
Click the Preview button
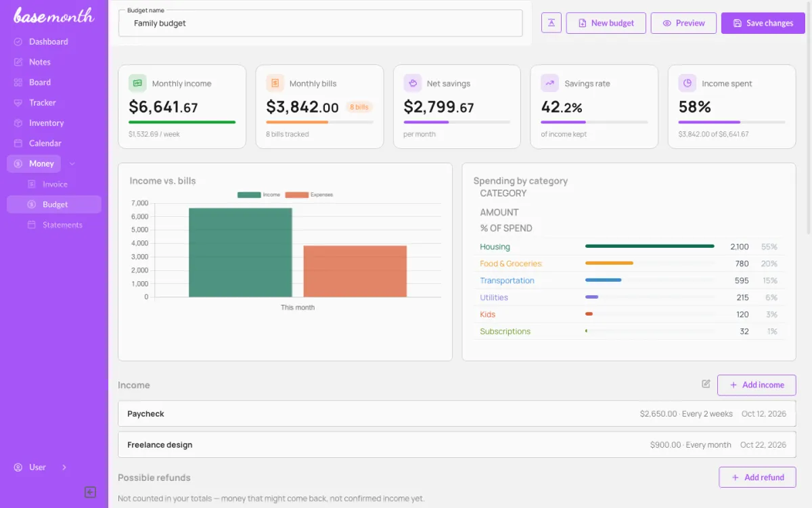point(683,23)
